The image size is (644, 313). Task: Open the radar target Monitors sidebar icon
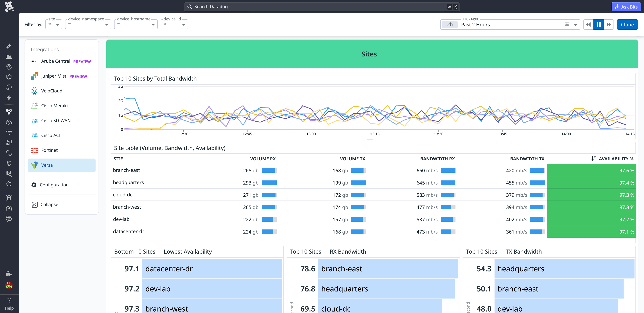point(9,67)
